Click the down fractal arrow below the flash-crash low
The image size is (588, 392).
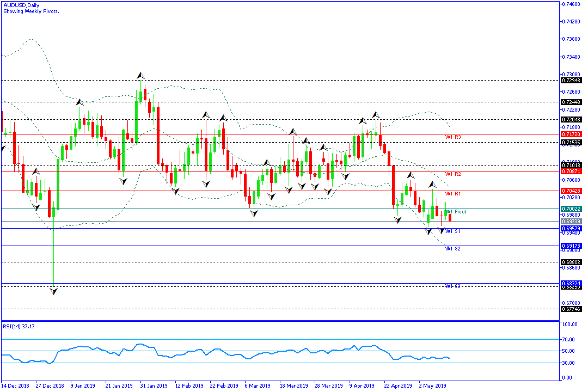53,292
